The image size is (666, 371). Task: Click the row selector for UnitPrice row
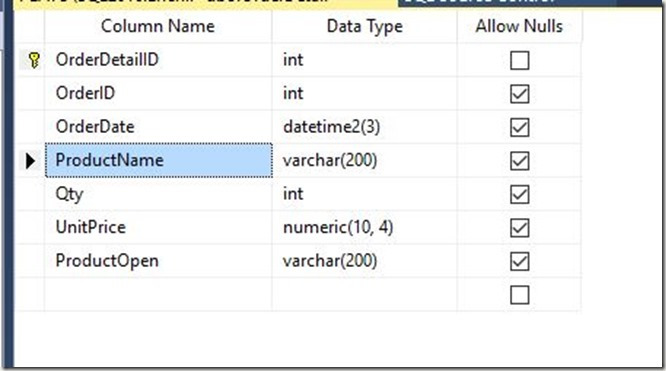(31, 228)
